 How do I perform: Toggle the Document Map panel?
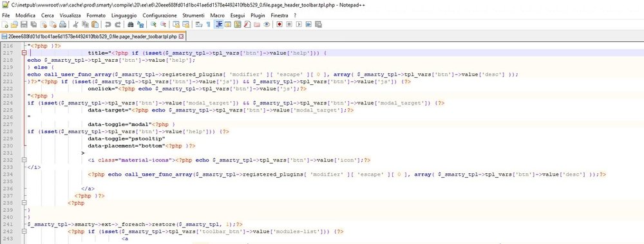coord(238,24)
